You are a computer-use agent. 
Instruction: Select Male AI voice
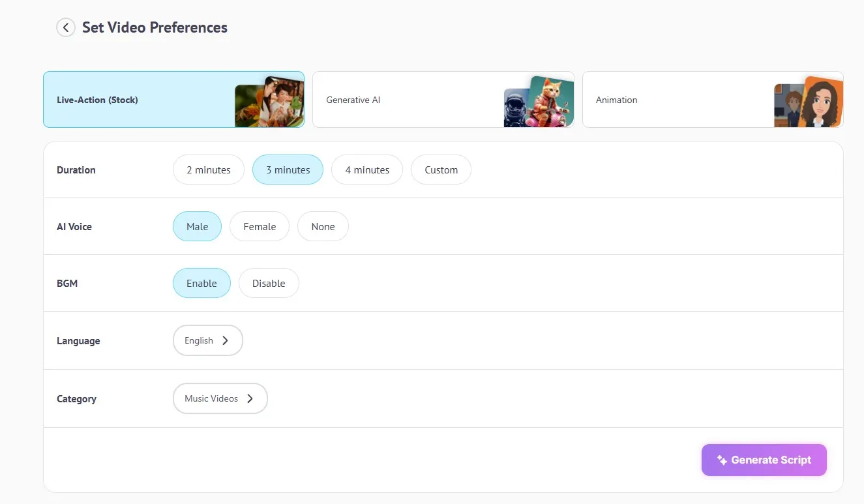pyautogui.click(x=197, y=226)
